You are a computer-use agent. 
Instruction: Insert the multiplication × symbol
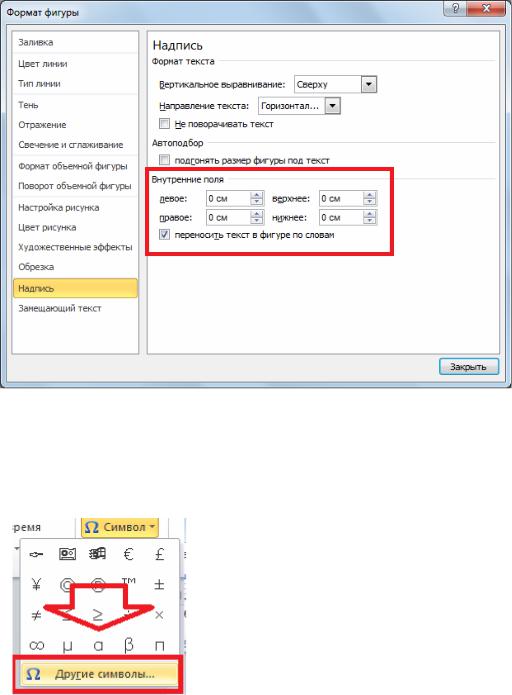click(x=160, y=615)
